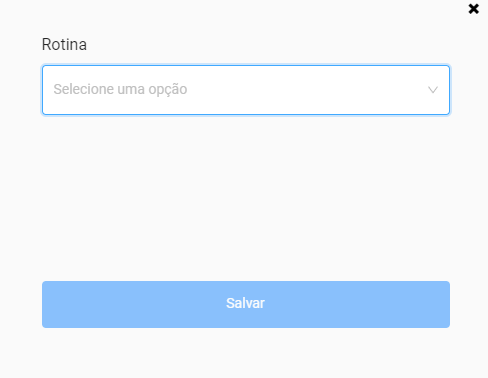Image resolution: width=488 pixels, height=378 pixels.
Task: Choose a routine from the select field
Action: [246, 90]
